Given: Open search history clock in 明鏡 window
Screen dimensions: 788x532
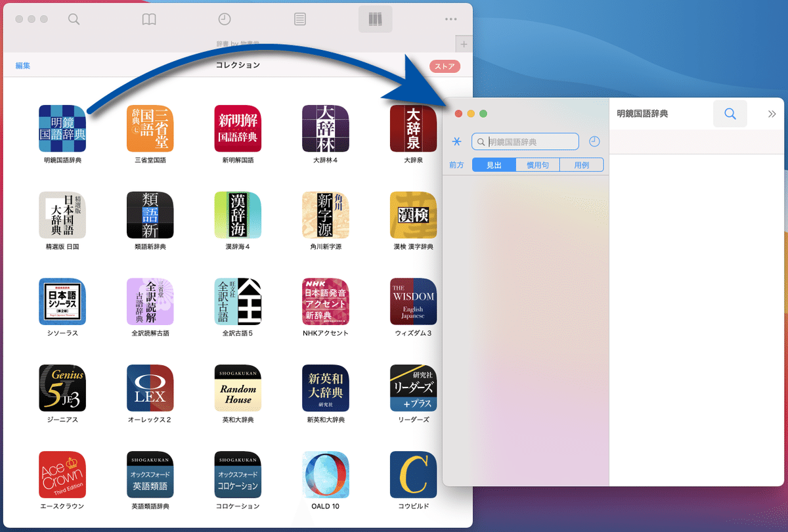Looking at the screenshot, I should click(594, 141).
